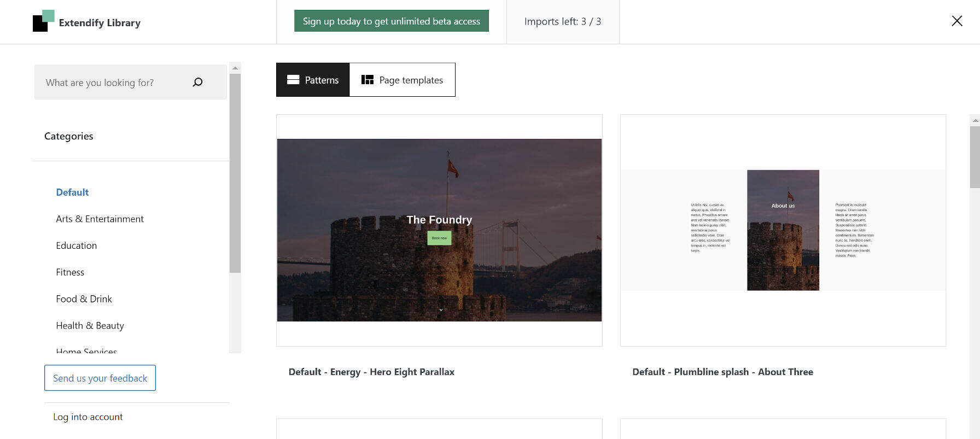Image resolution: width=980 pixels, height=439 pixels.
Task: Switch to the Patterns tab
Action: coord(313,80)
